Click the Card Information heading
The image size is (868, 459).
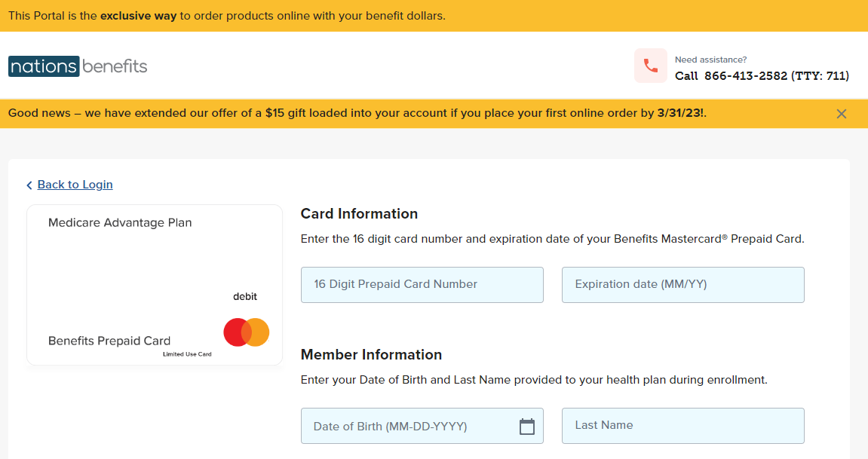(x=360, y=213)
